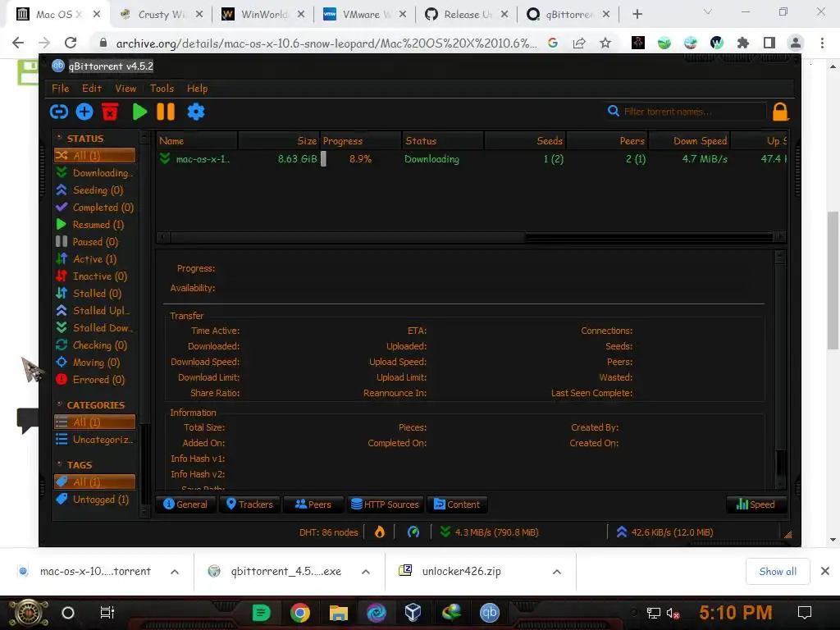Select the Stalled (0) filter

coord(95,293)
